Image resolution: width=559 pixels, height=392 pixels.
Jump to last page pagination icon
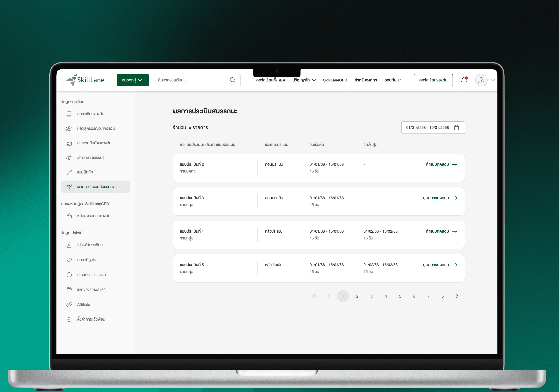point(457,296)
